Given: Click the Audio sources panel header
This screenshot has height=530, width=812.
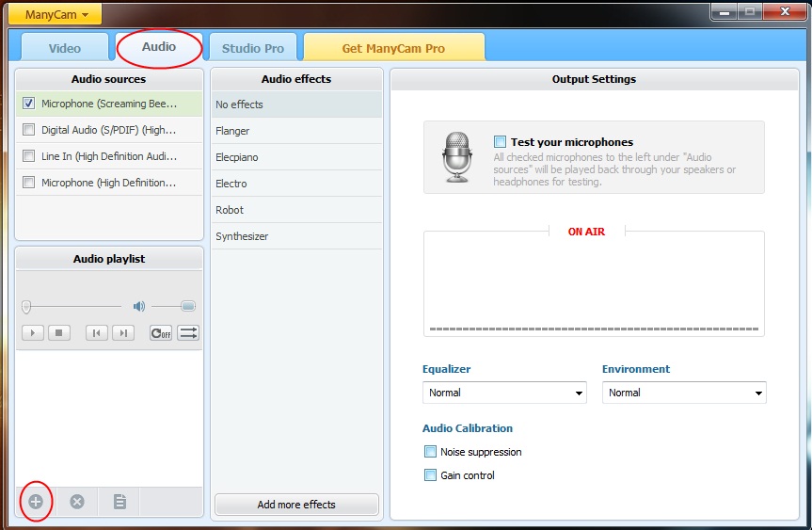Looking at the screenshot, I should 109,79.
